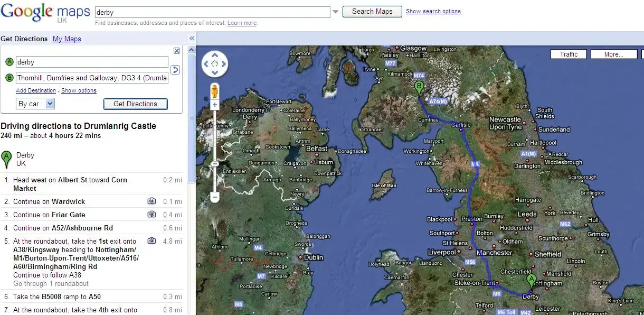Click the hand icon in the pan control

point(215,64)
